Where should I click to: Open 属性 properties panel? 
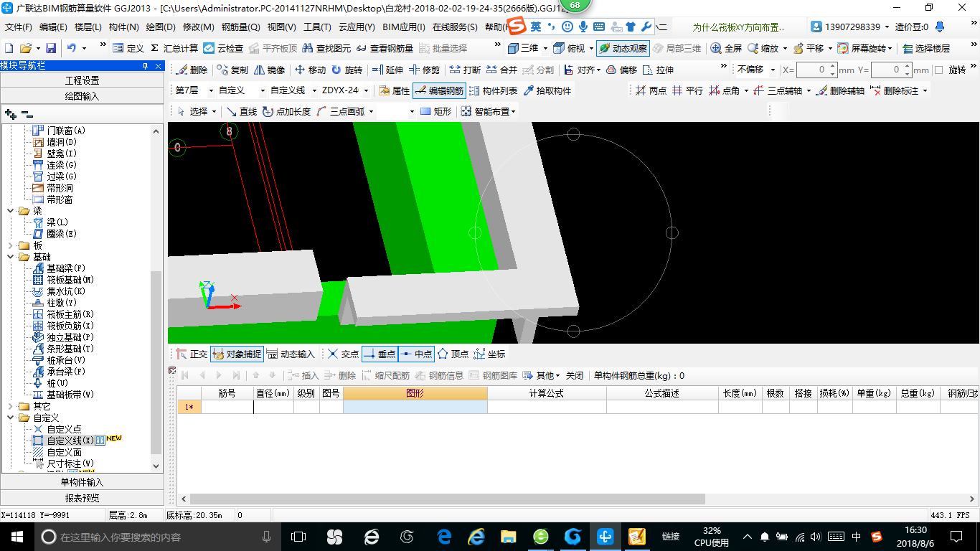[394, 90]
